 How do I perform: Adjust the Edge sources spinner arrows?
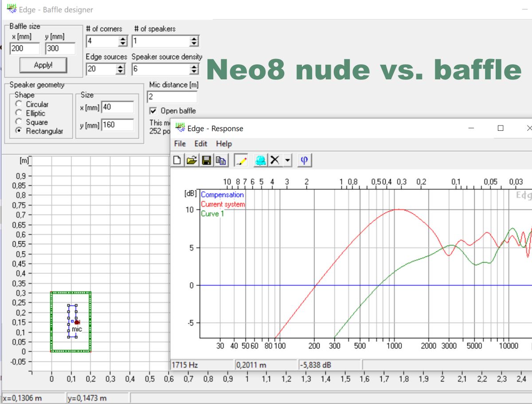click(x=120, y=69)
